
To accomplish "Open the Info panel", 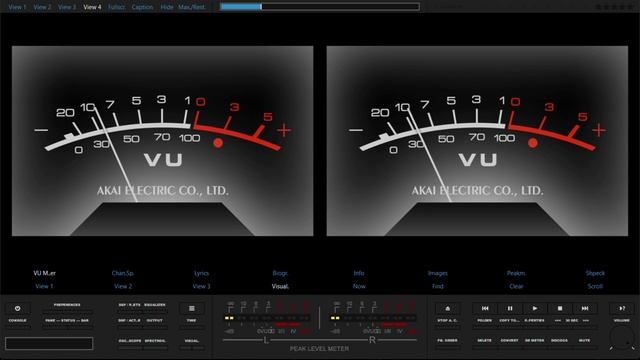I will [x=359, y=273].
